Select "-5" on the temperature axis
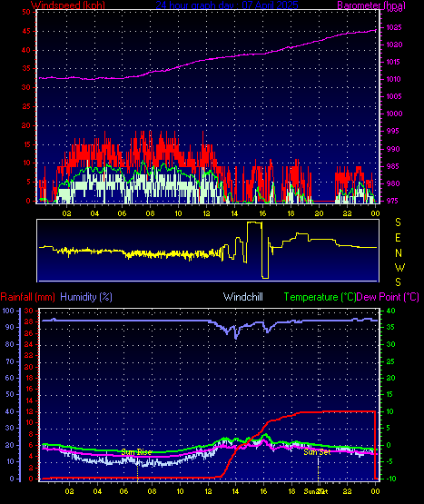 (390, 462)
